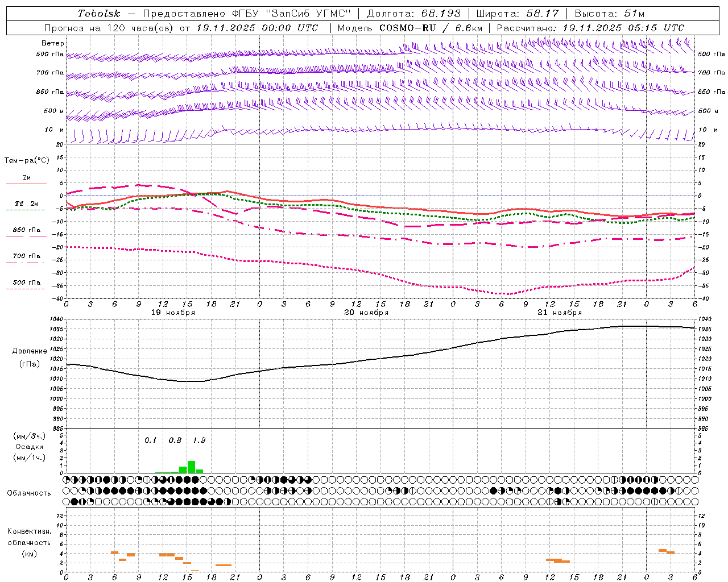Click the precipitation total value 0.8
Image resolution: width=728 pixels, height=582 pixels.
point(175,440)
